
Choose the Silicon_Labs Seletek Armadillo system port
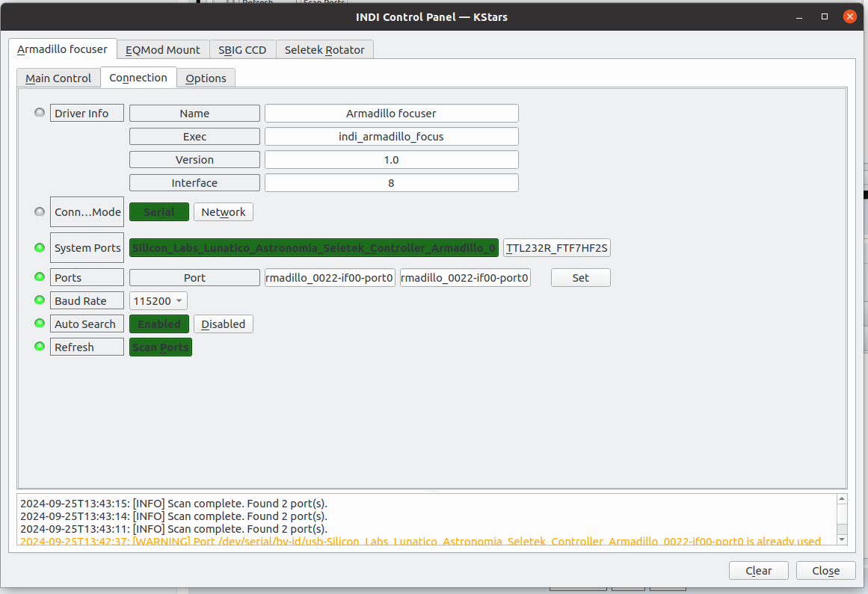pos(314,248)
